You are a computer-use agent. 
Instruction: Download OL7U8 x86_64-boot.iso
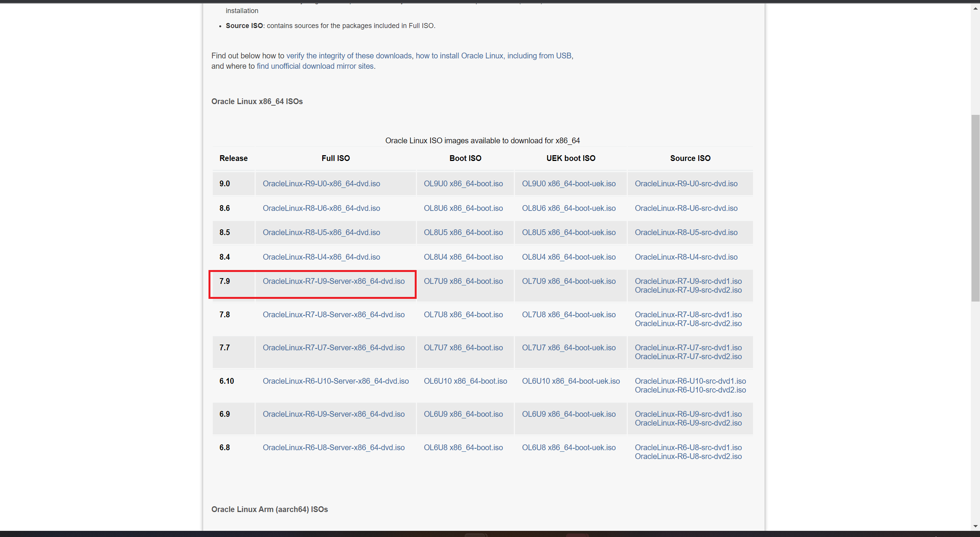[463, 315]
